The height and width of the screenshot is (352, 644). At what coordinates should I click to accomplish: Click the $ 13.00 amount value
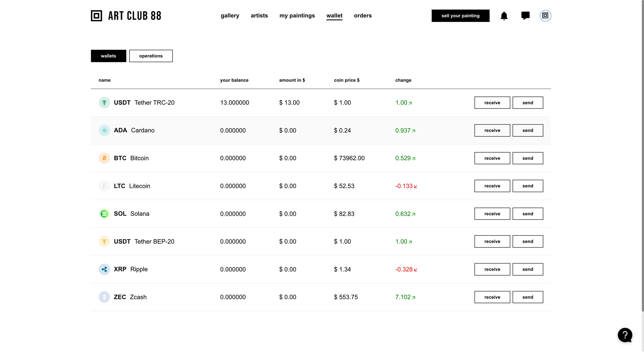tap(289, 103)
